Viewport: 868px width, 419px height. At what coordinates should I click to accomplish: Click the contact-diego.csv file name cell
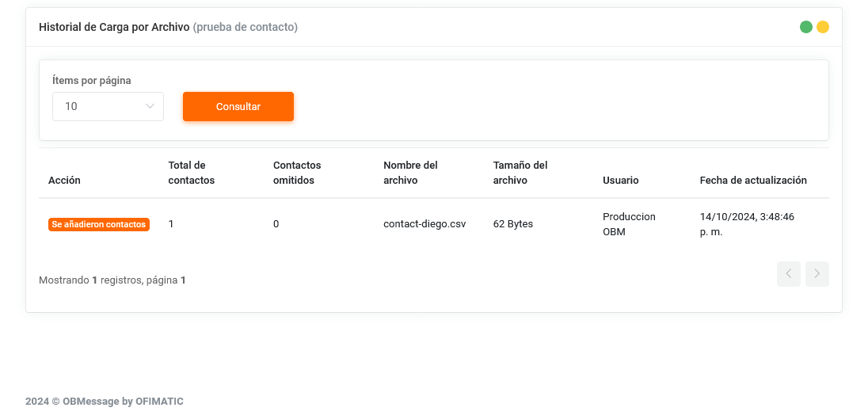pos(424,224)
